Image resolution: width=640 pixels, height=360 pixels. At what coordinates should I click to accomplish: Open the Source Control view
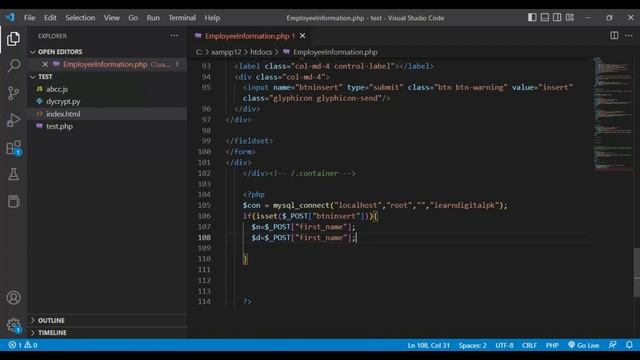[13, 93]
